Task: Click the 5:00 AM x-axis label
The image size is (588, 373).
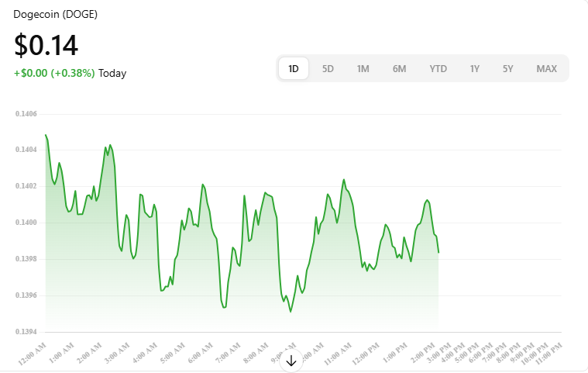Action: [173, 354]
